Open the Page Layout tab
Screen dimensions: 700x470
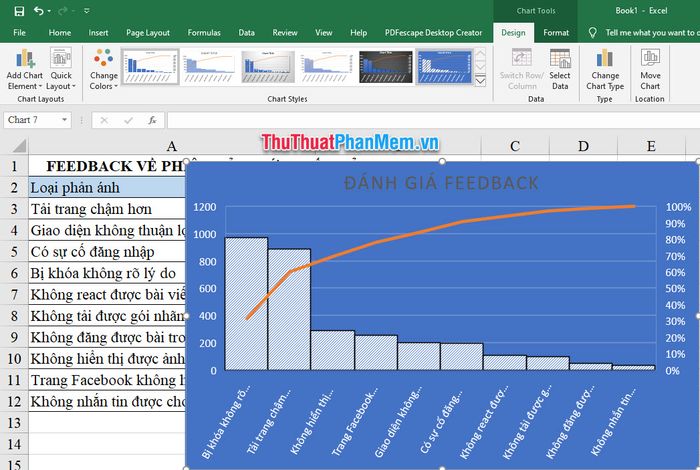(x=148, y=33)
